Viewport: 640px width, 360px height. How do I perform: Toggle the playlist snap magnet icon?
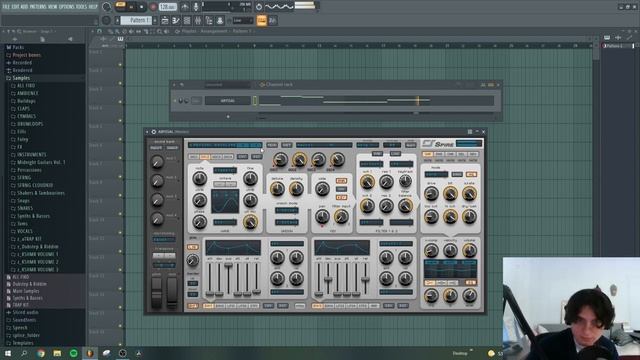point(100,31)
